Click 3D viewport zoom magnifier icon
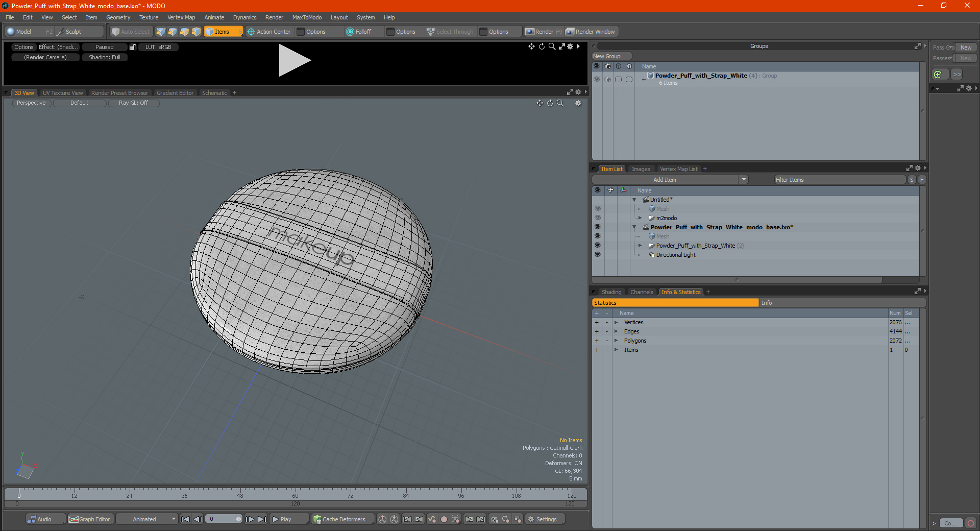 click(x=560, y=103)
